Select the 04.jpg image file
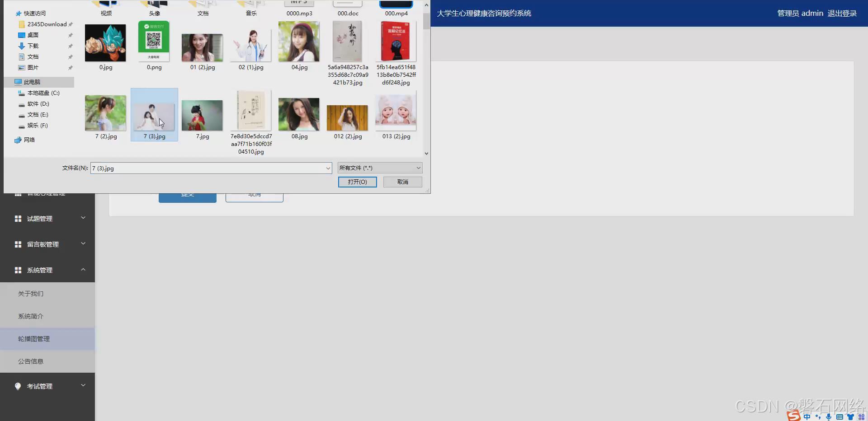 299,42
